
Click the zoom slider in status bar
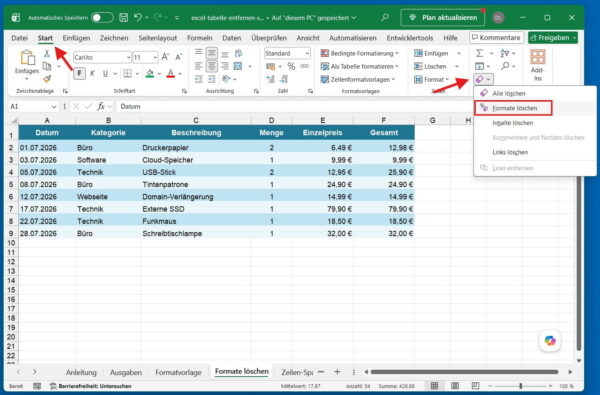[x=520, y=386]
